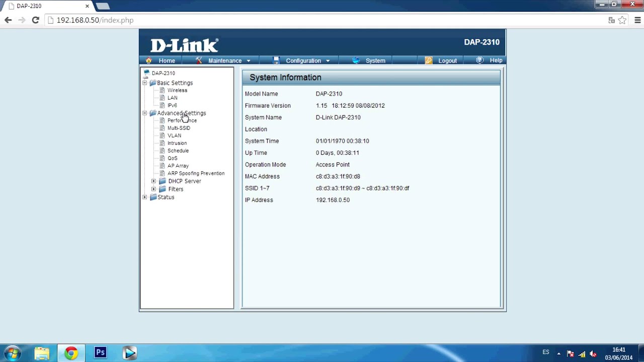This screenshot has height=362, width=644.
Task: Show hidden system tray icons arrow
Action: pos(558,353)
